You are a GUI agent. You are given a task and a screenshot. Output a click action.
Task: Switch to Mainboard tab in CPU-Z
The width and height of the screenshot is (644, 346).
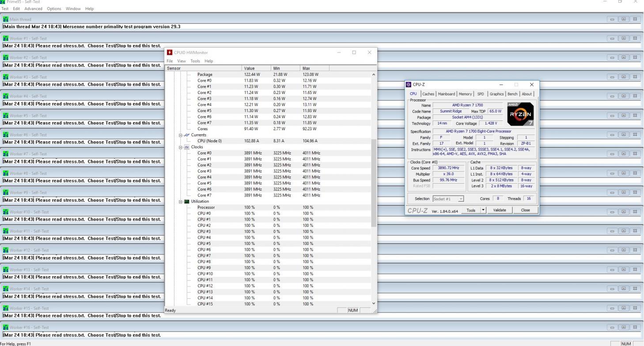click(x=447, y=94)
